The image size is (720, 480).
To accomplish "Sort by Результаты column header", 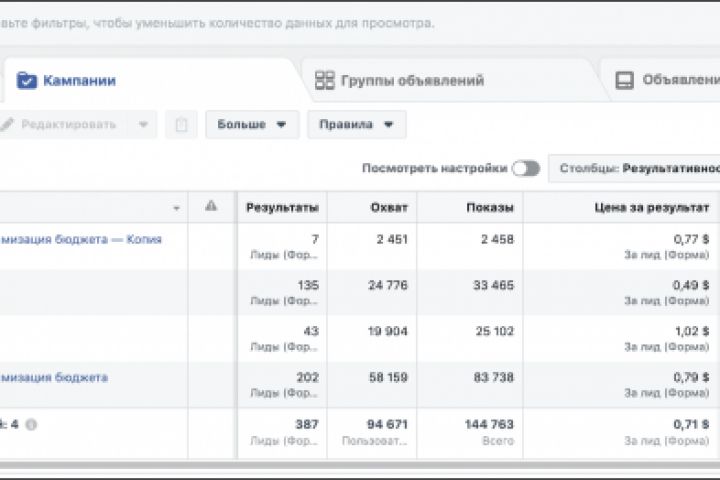I will click(282, 207).
